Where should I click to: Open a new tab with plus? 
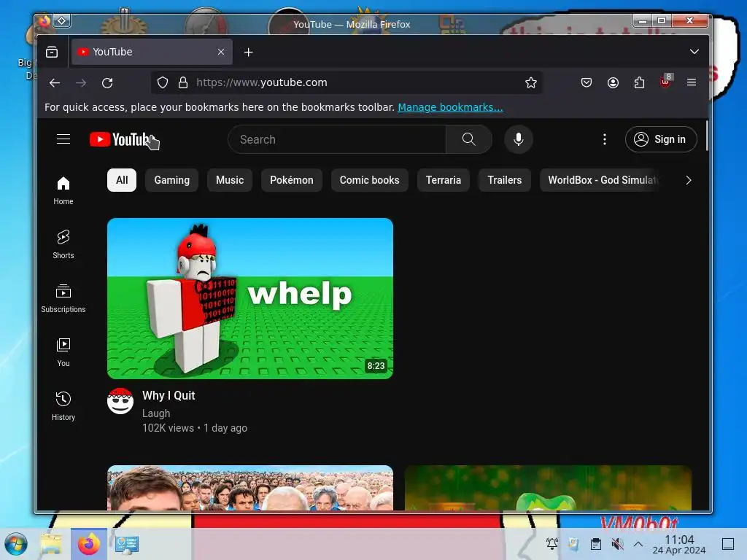(248, 52)
